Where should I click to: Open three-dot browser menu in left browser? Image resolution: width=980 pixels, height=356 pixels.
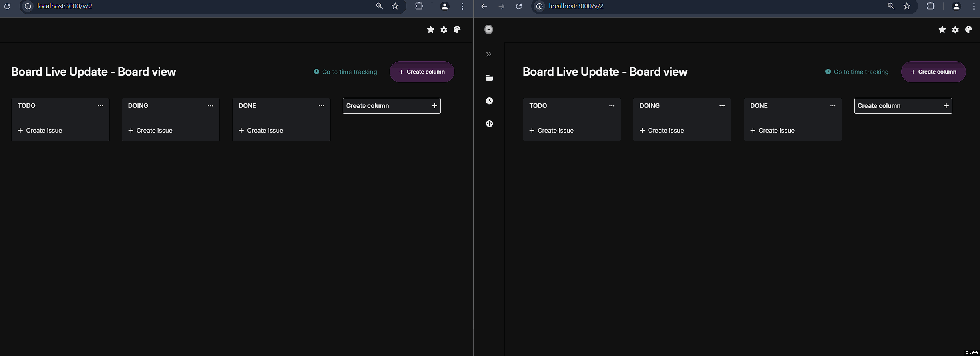(x=462, y=6)
